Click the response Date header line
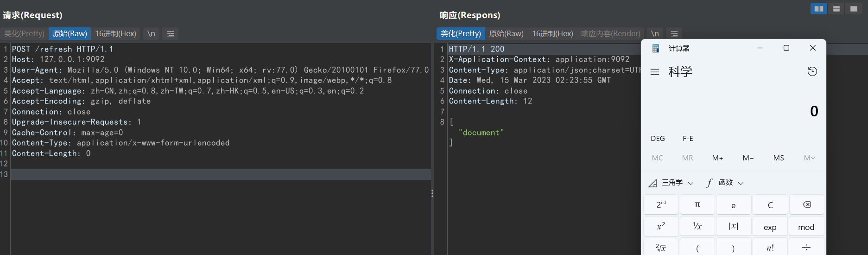This screenshot has height=255, width=868. [530, 80]
